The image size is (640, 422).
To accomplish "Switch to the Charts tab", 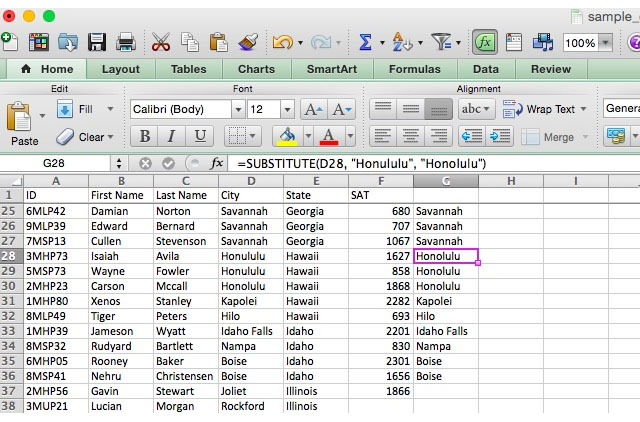I will 256,69.
